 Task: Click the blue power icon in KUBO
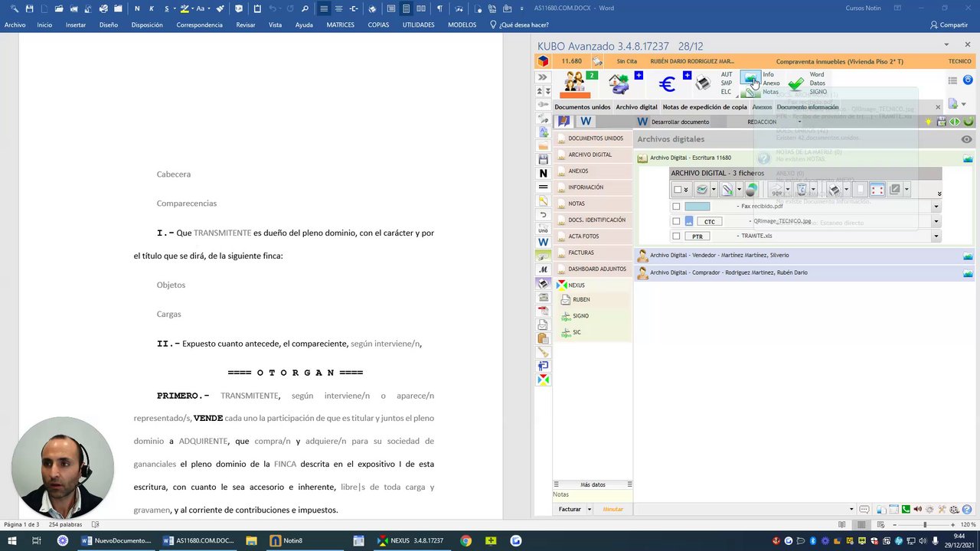coord(968,80)
